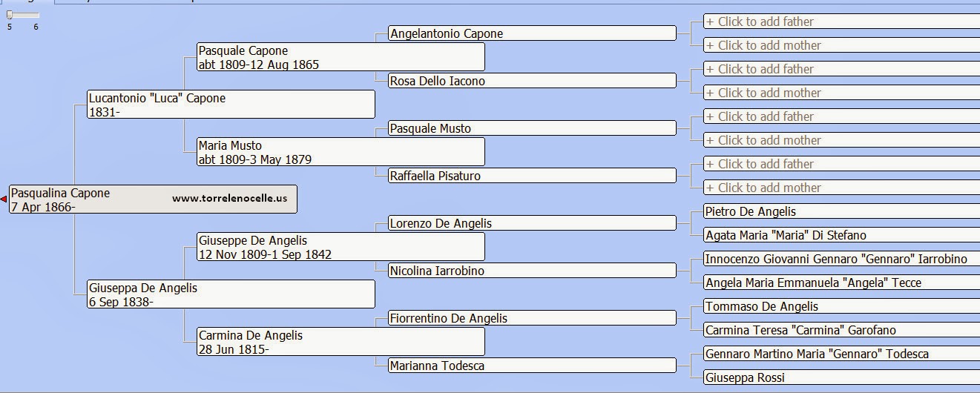The width and height of the screenshot is (980, 393).
Task: Select Lorenzo De Angelis in the tree
Action: (532, 223)
